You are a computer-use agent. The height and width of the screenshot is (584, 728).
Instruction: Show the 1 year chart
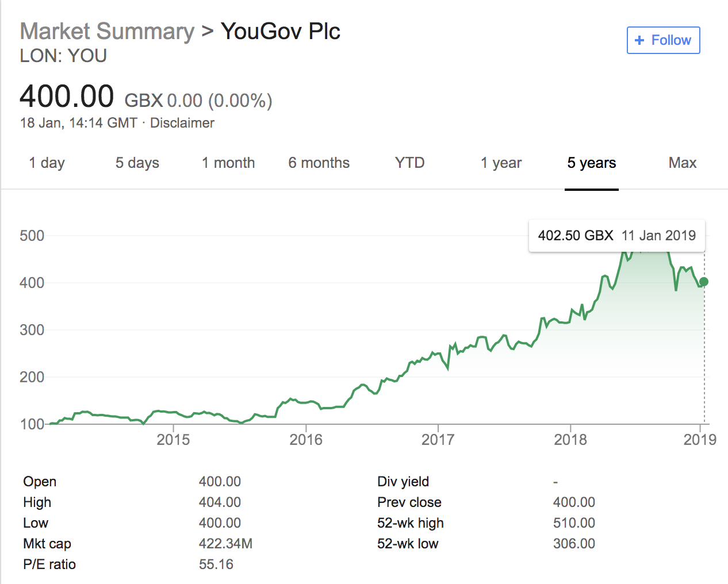pyautogui.click(x=501, y=163)
